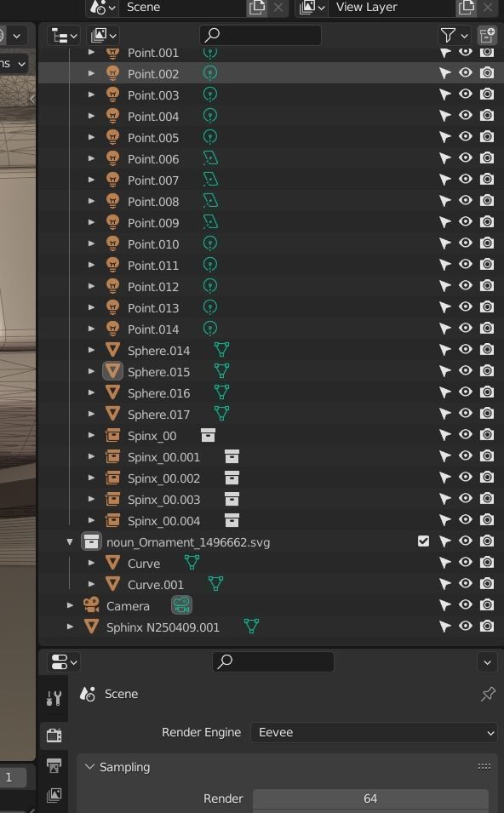Hide Point.010 with its eye icon

click(x=466, y=243)
